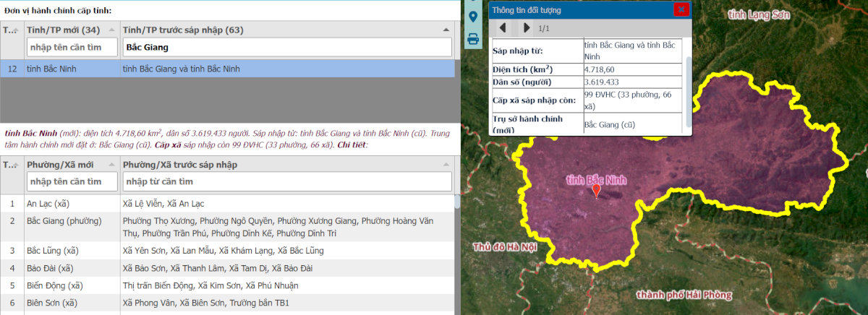The image size is (868, 315).
Task: Sort by Phường/Xã trước sáp nhập column arrow
Action: click(x=448, y=165)
